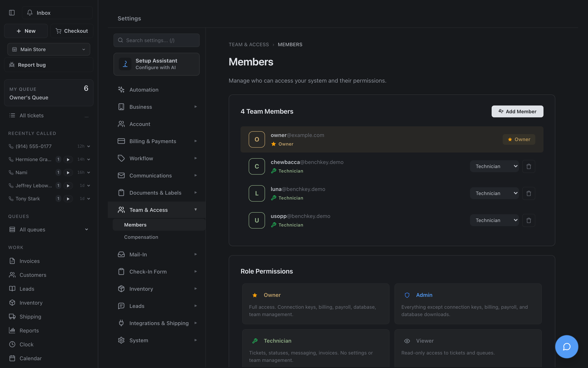Click the settings Leads chat icon
Screen dimensions: 588x368
121,306
